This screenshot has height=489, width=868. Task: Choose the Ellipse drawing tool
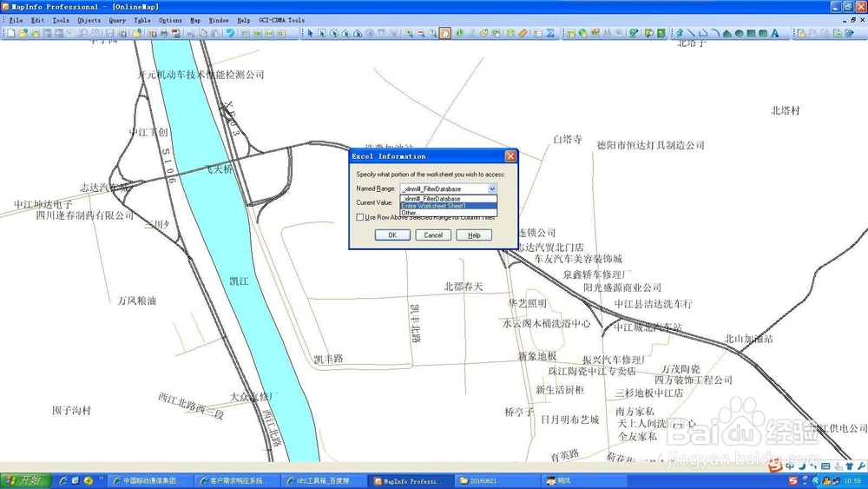pyautogui.click(x=739, y=33)
